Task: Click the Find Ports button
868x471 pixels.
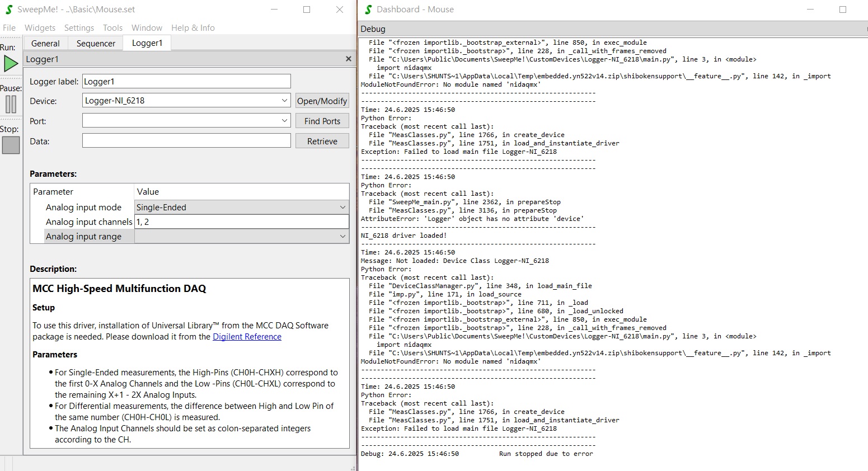Action: [x=322, y=121]
